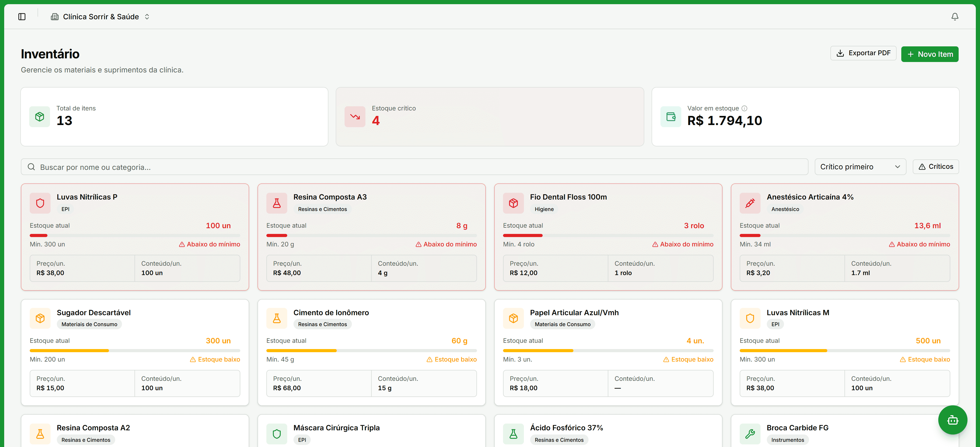The width and height of the screenshot is (980, 447).
Task: Open the Crítico primeiro sort dropdown
Action: [x=860, y=167]
